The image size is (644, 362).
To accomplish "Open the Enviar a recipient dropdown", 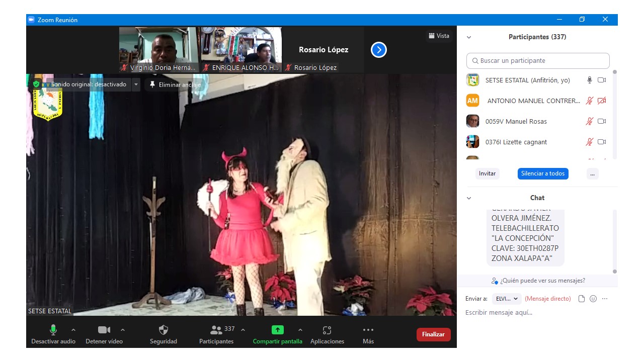I will click(506, 299).
